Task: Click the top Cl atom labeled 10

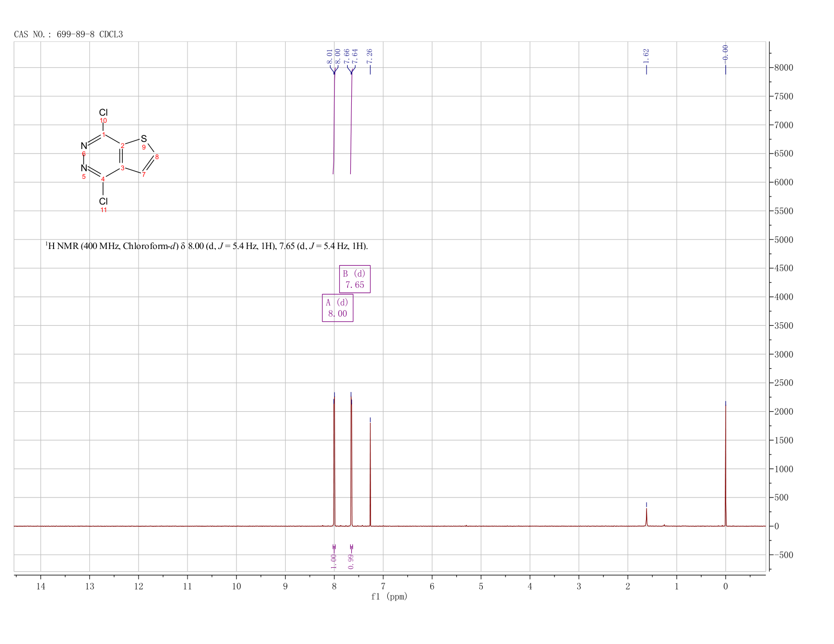Action: coord(103,113)
